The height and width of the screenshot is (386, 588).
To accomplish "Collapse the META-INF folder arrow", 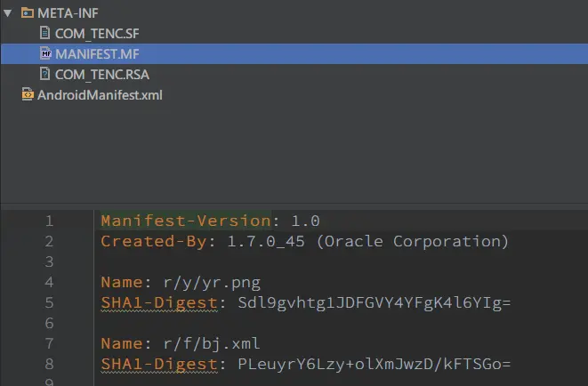I will pos(7,13).
